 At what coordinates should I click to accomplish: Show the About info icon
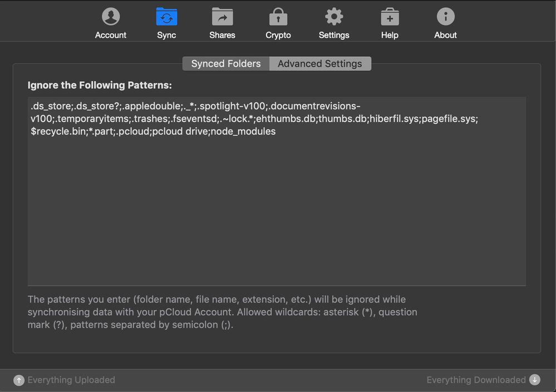point(445,17)
